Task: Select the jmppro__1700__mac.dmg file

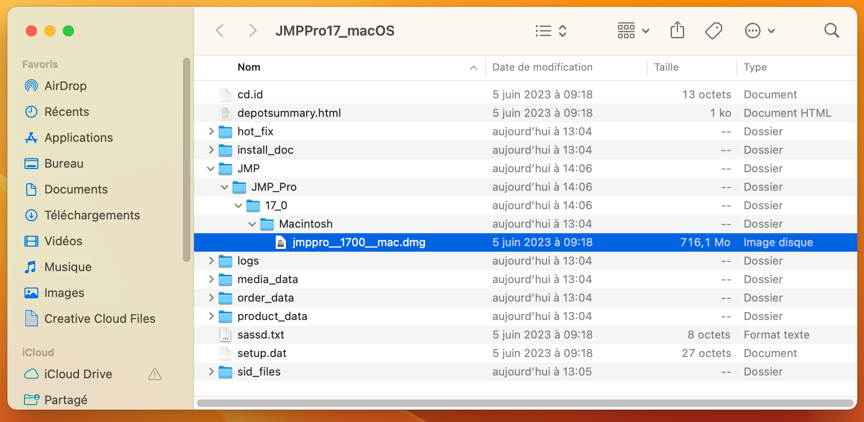Action: point(358,242)
